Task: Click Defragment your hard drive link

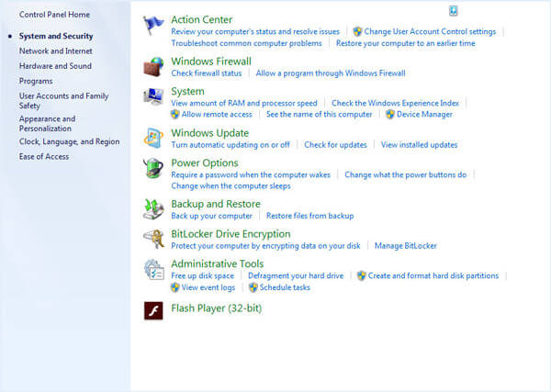Action: pos(296,276)
